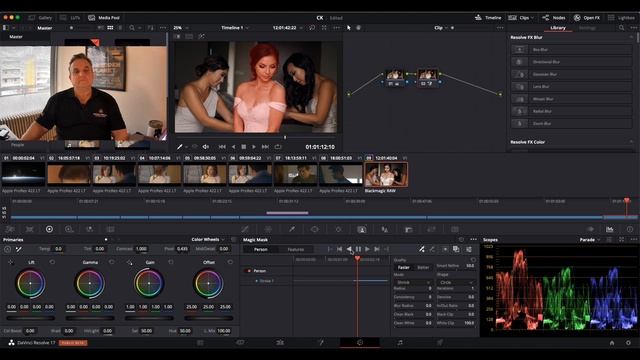Click the Contrast value field
Screen dimensions: 640x360
[141, 249]
